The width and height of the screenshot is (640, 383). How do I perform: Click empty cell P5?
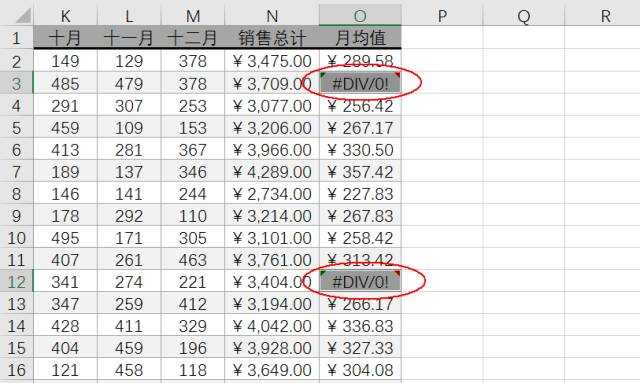[442, 127]
